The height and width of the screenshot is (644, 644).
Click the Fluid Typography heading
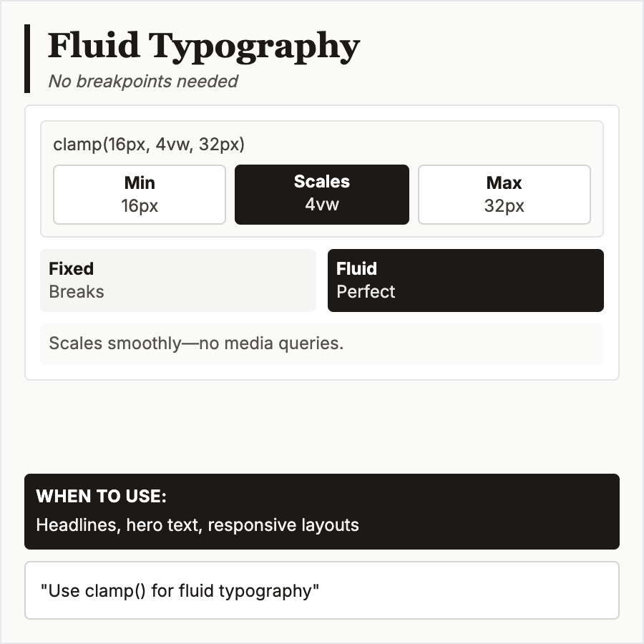[x=203, y=47]
